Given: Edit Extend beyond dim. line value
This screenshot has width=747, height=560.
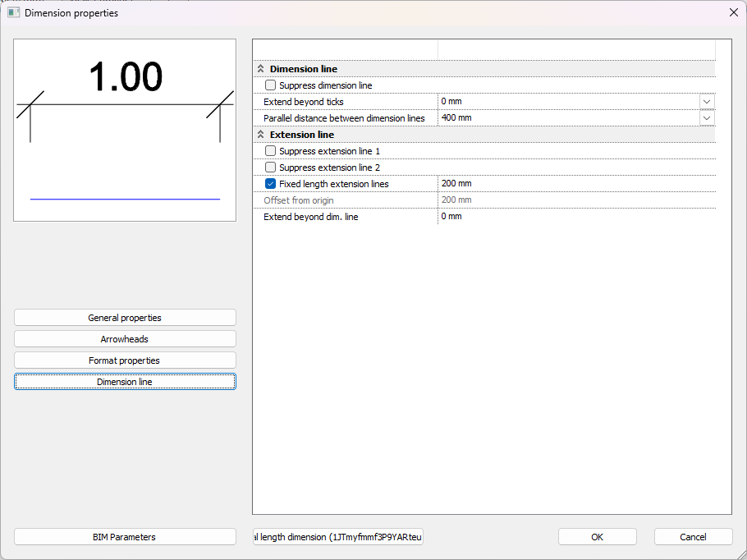Looking at the screenshot, I should [575, 217].
